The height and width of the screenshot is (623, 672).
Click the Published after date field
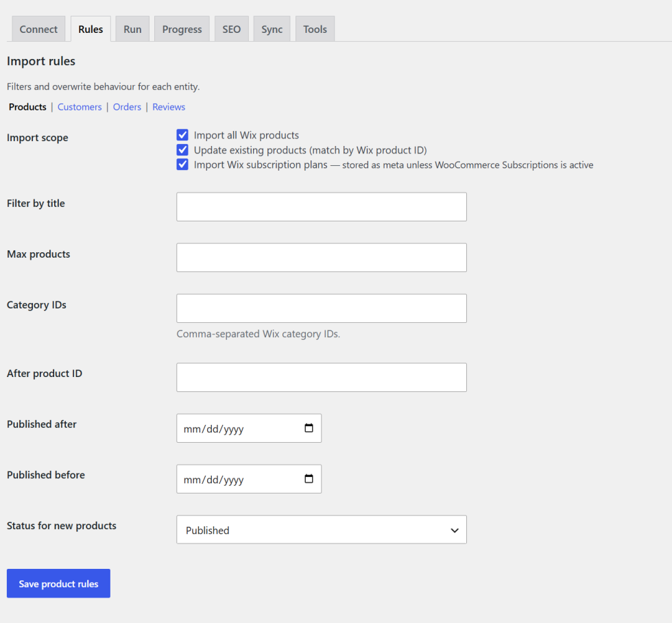click(x=249, y=428)
